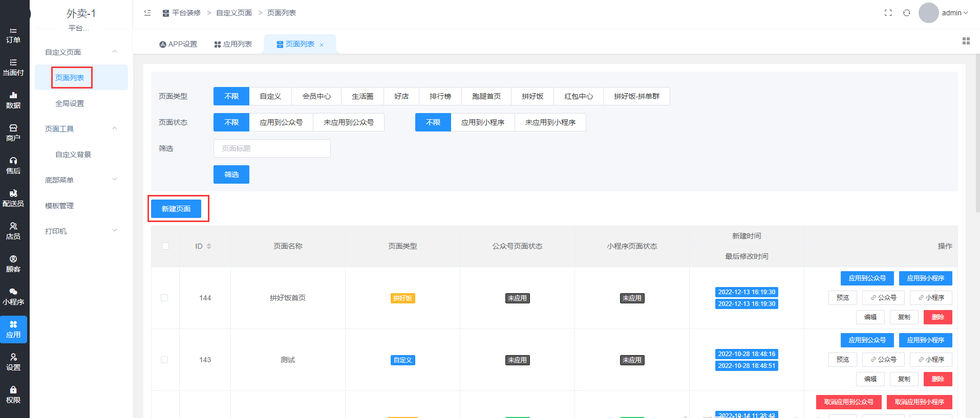980x418 pixels.
Task: Open the 数据 data chart icon
Action: pyautogui.click(x=13, y=100)
